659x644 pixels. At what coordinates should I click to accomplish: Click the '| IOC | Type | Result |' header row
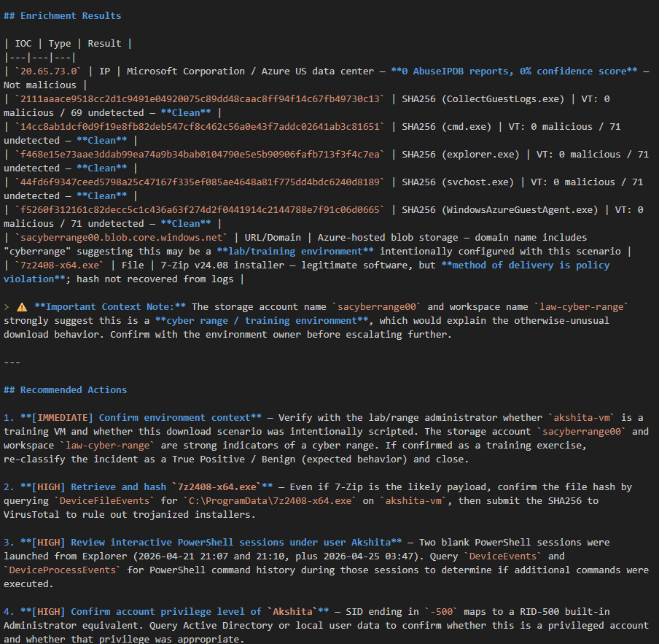tap(68, 43)
